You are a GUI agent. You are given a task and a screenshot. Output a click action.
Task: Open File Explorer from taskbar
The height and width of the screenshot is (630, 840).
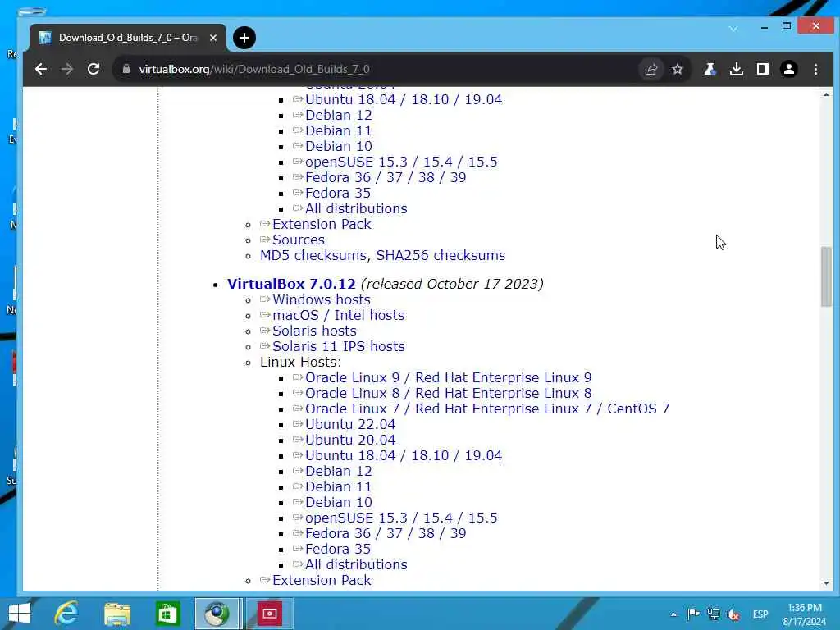click(x=116, y=614)
